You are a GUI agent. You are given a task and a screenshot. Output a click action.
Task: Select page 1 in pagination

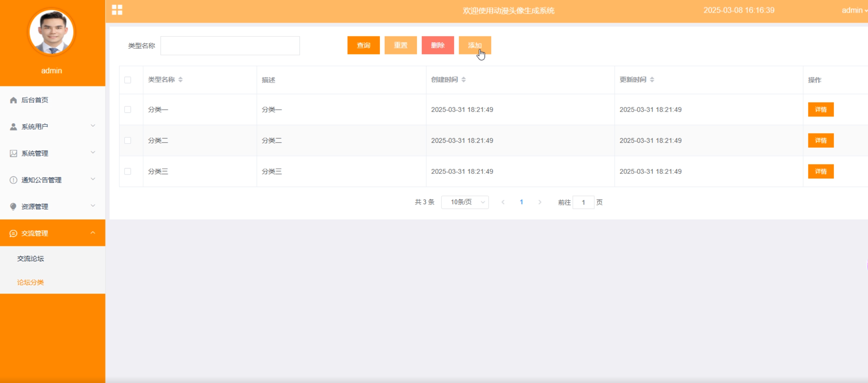[x=521, y=202]
